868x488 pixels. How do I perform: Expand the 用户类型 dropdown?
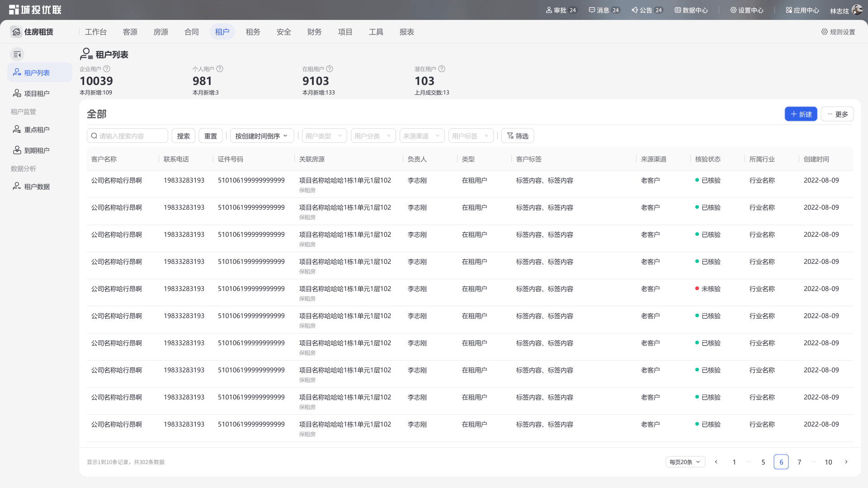point(324,136)
